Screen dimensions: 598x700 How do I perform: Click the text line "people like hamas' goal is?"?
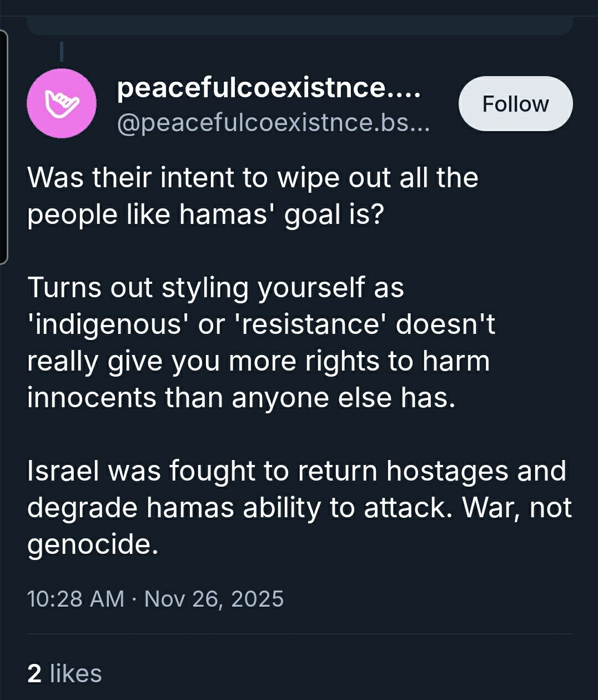(205, 214)
